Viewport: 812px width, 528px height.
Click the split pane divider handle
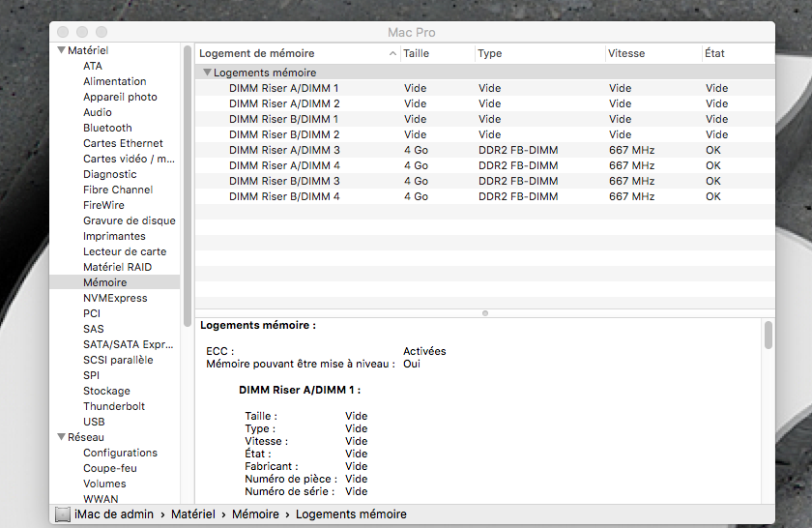pyautogui.click(x=485, y=313)
